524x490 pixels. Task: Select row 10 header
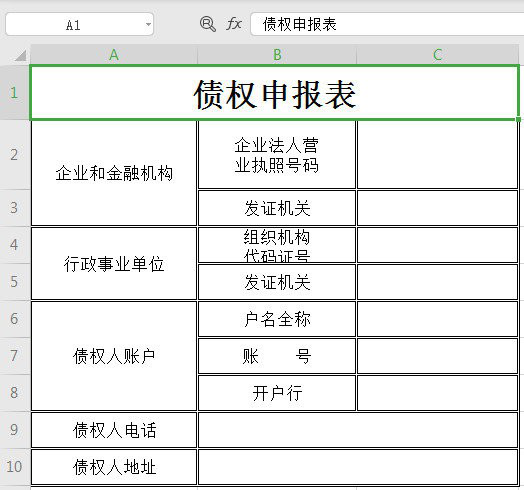pos(14,467)
